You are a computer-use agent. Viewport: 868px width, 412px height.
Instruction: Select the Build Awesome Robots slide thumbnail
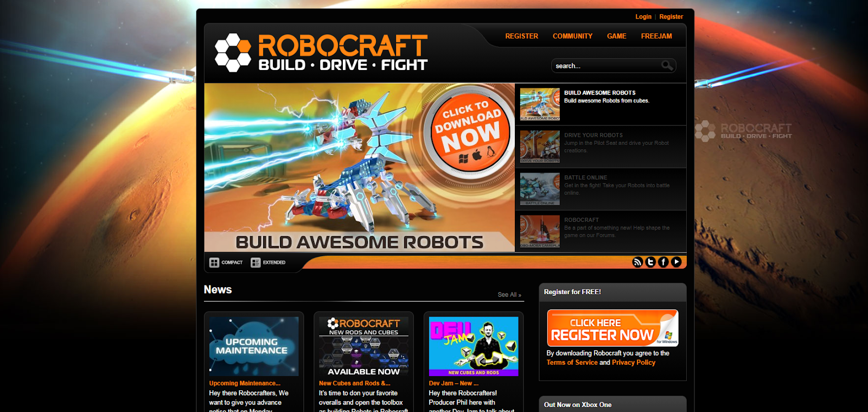click(540, 104)
